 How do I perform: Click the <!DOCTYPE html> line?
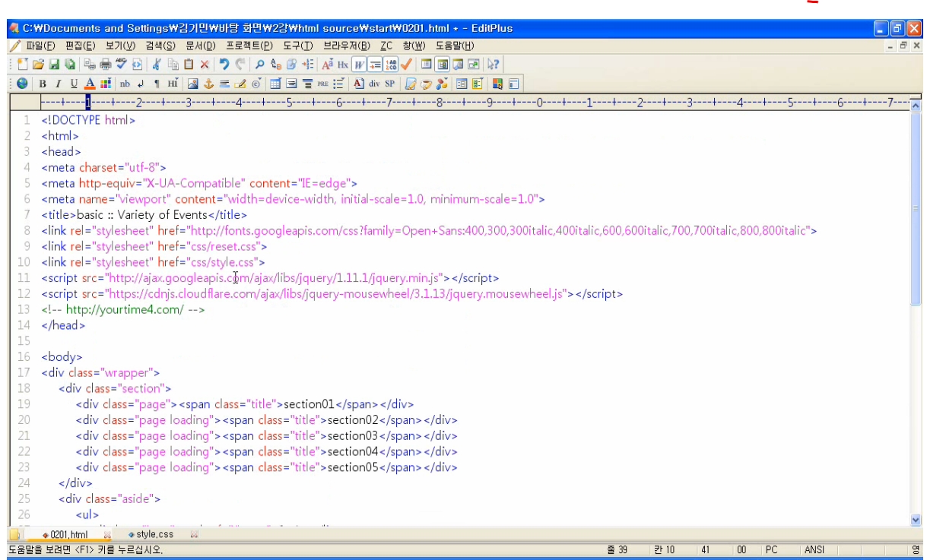pos(88,120)
